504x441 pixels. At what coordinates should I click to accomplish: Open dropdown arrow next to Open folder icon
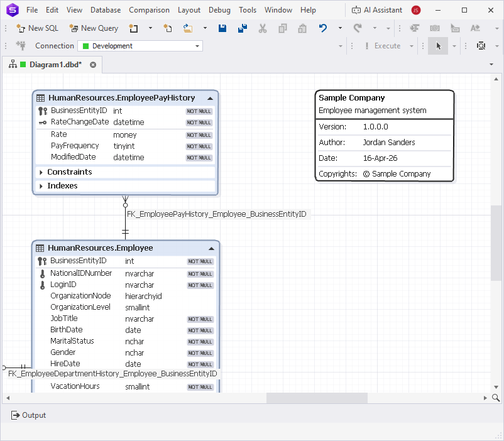click(x=205, y=28)
